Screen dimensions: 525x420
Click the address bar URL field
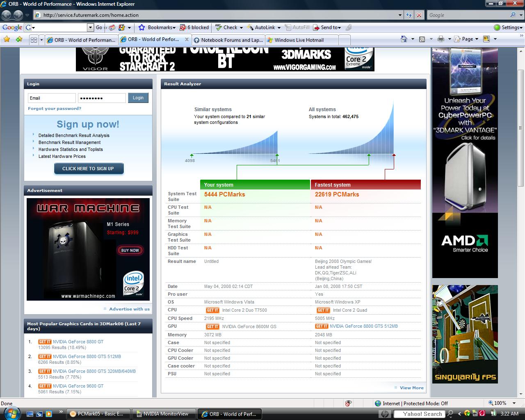[x=215, y=15]
